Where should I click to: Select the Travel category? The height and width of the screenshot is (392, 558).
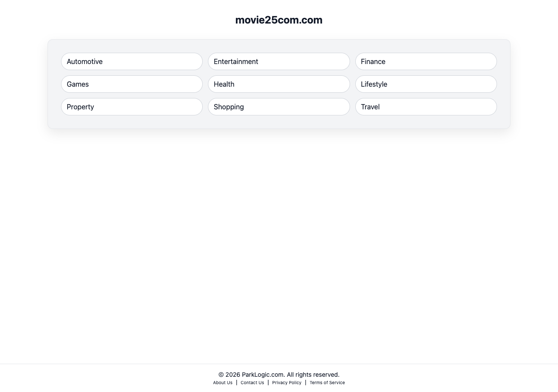(425, 107)
